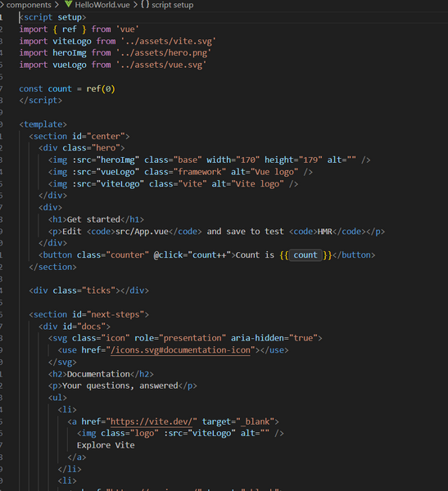Click the highlighted count inside mustache braces

pyautogui.click(x=305, y=255)
